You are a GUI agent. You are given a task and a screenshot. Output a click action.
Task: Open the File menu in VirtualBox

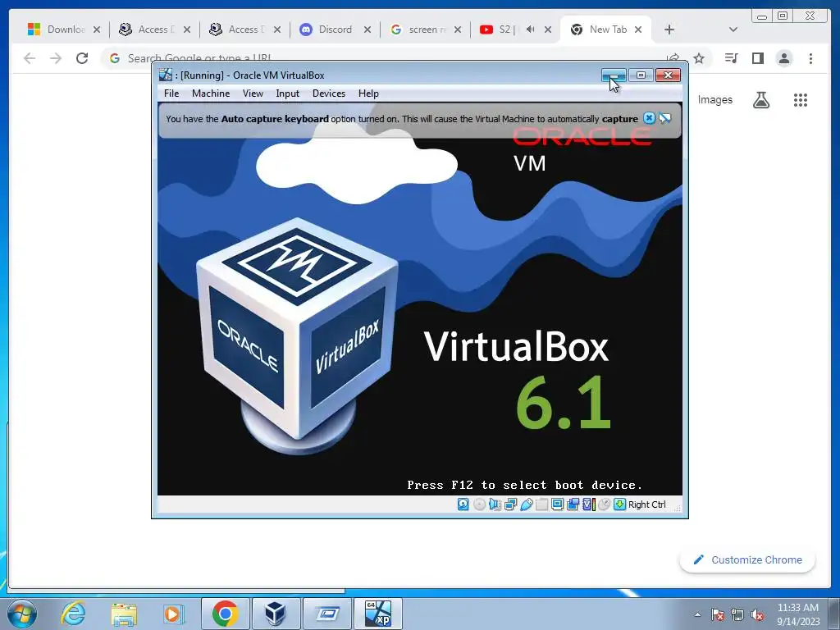point(171,94)
